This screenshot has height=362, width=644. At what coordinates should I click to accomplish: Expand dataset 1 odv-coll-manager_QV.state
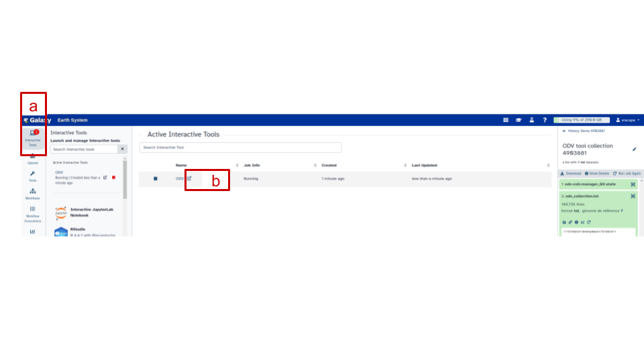589,184
